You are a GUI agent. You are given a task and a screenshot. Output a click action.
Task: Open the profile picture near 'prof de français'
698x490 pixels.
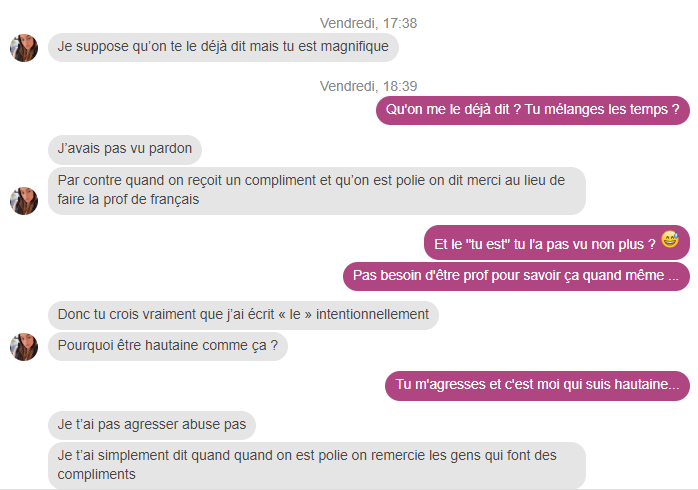click(24, 201)
